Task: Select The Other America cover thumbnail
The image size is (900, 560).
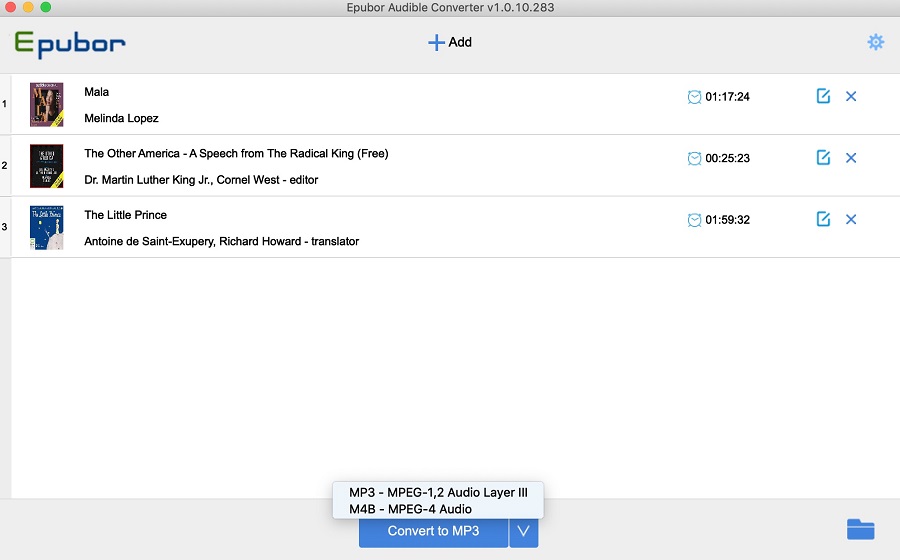Action: [x=46, y=166]
